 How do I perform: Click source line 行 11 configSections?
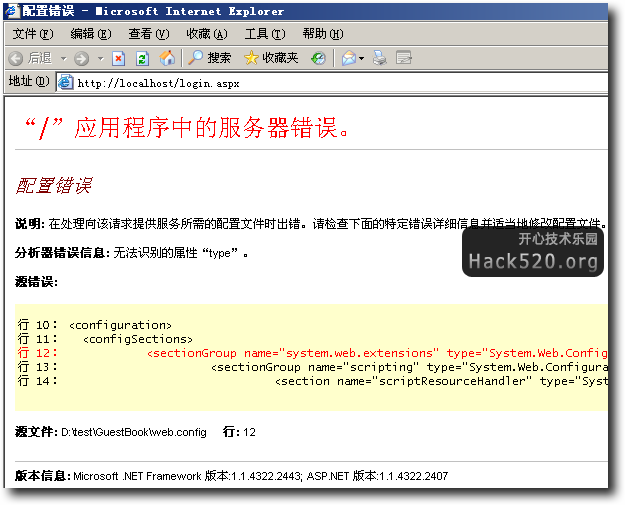(105, 339)
